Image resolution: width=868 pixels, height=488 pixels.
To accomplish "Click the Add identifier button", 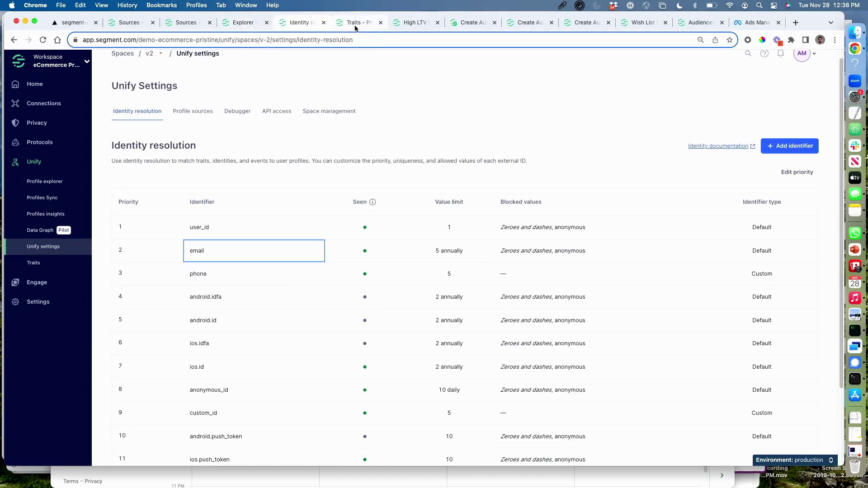I will coord(789,146).
